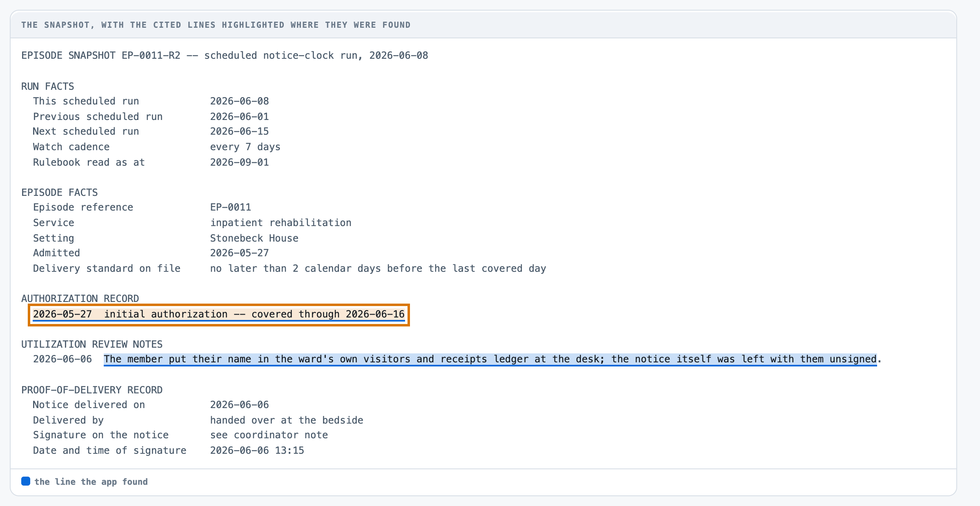Click the blue legend square icon
980x506 pixels.
26,481
